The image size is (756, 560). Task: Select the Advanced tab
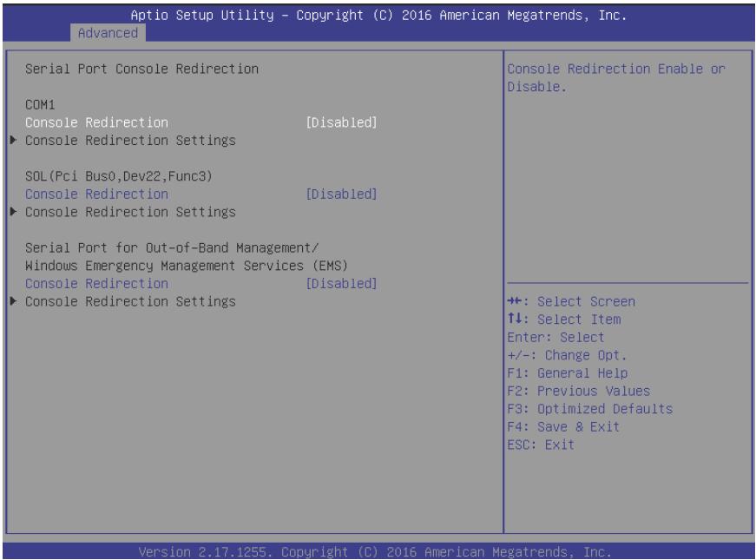[x=108, y=33]
